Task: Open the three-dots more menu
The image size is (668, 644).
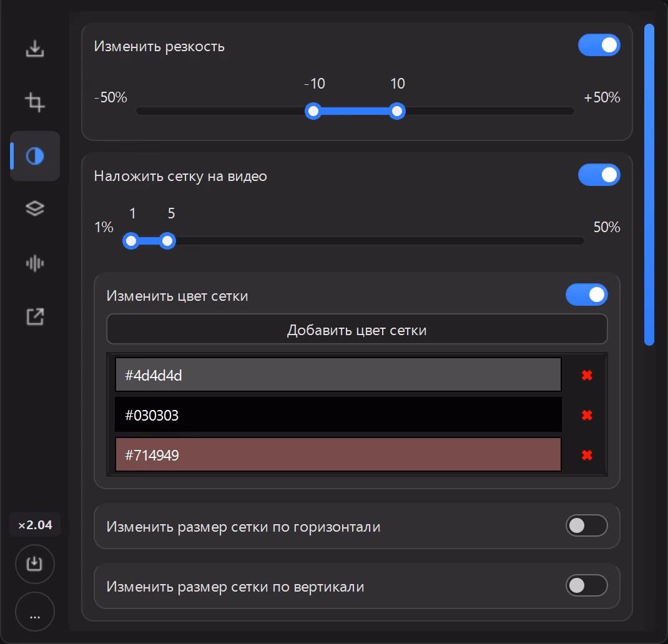Action: coord(35,612)
